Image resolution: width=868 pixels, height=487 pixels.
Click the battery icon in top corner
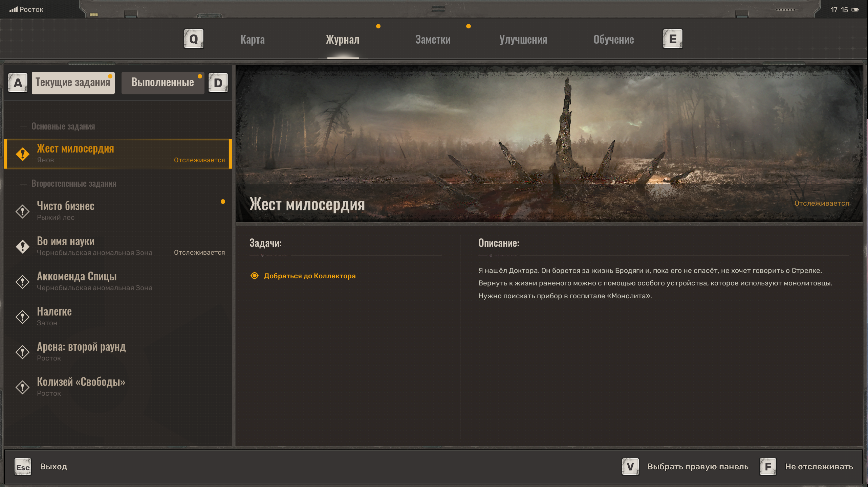(855, 9)
